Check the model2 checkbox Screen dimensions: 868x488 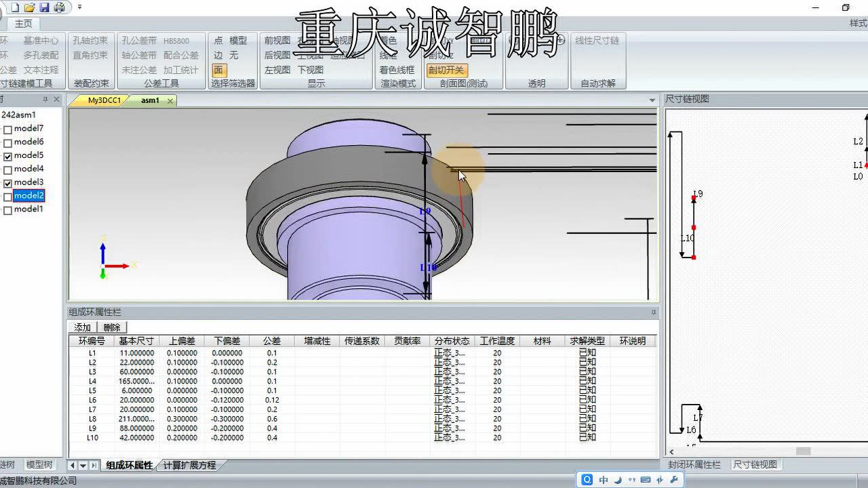(x=7, y=197)
